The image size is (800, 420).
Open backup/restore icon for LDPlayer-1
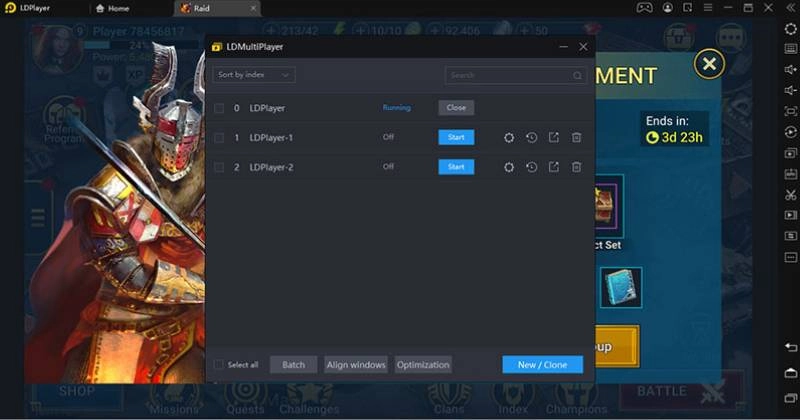point(531,137)
